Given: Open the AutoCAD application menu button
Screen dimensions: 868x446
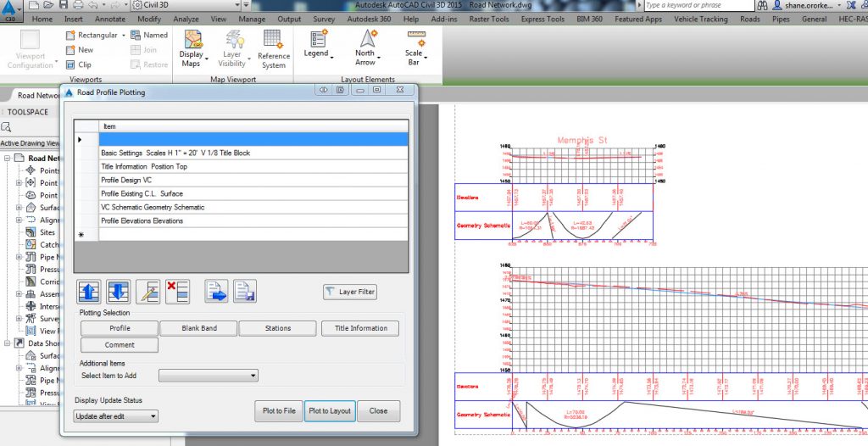Looking at the screenshot, I should tap(10, 9).
